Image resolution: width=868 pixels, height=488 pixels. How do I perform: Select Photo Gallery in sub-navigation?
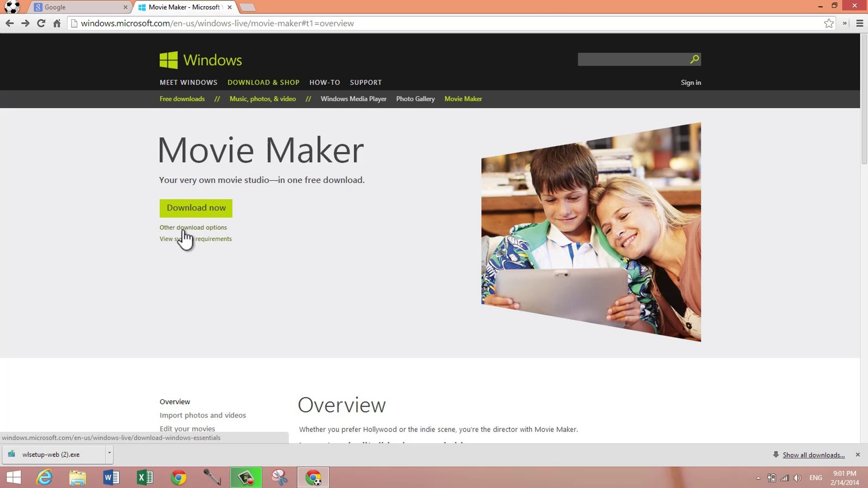[x=415, y=99]
